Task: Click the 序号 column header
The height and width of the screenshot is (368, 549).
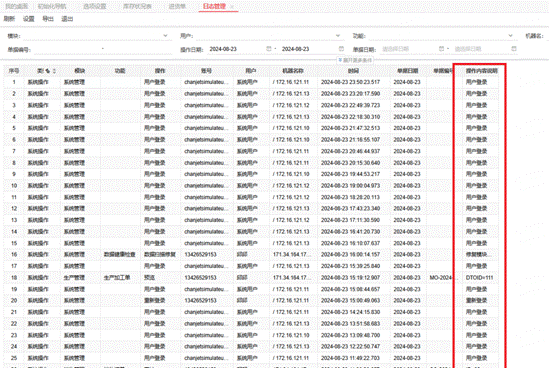Action: pos(14,71)
